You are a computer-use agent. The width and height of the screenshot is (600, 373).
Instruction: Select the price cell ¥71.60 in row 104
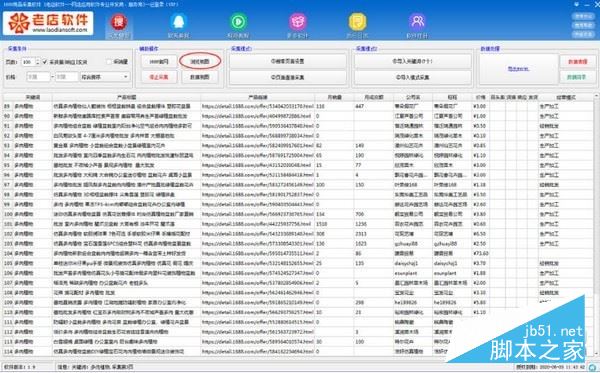coord(480,253)
